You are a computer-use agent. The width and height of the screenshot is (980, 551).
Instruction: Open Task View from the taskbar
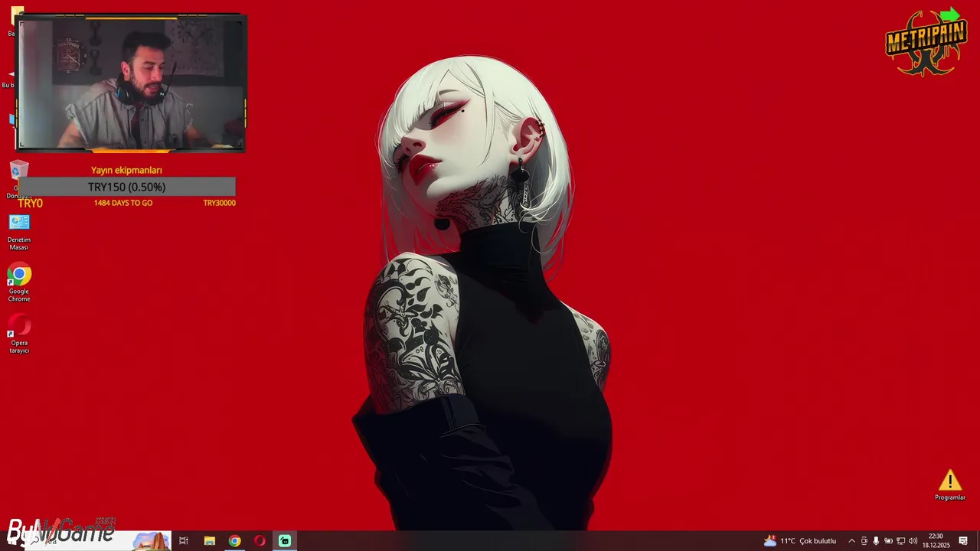184,541
